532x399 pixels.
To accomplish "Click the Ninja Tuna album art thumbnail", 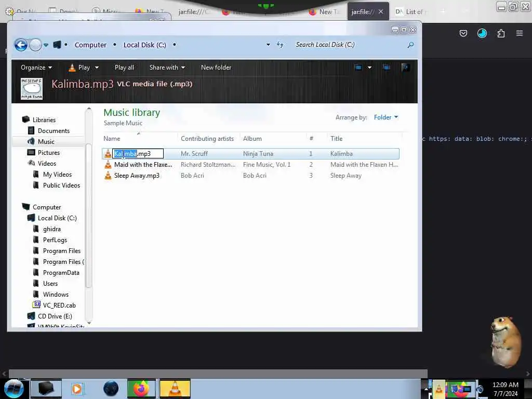I will (32, 88).
